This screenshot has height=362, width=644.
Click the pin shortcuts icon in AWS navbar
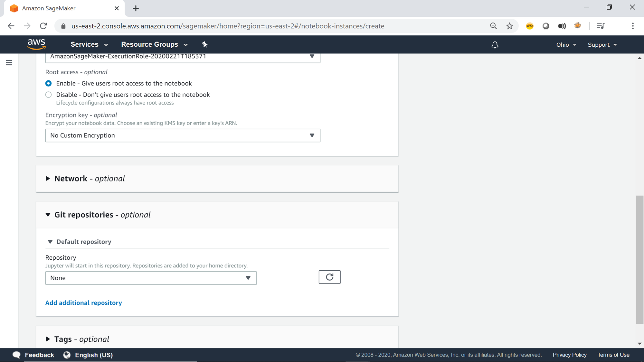coord(205,44)
